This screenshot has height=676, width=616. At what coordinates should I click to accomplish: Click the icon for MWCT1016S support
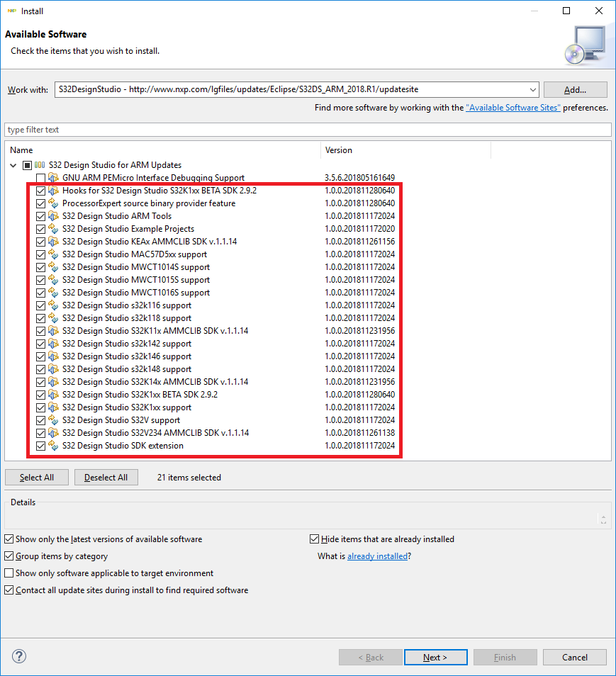[x=53, y=293]
